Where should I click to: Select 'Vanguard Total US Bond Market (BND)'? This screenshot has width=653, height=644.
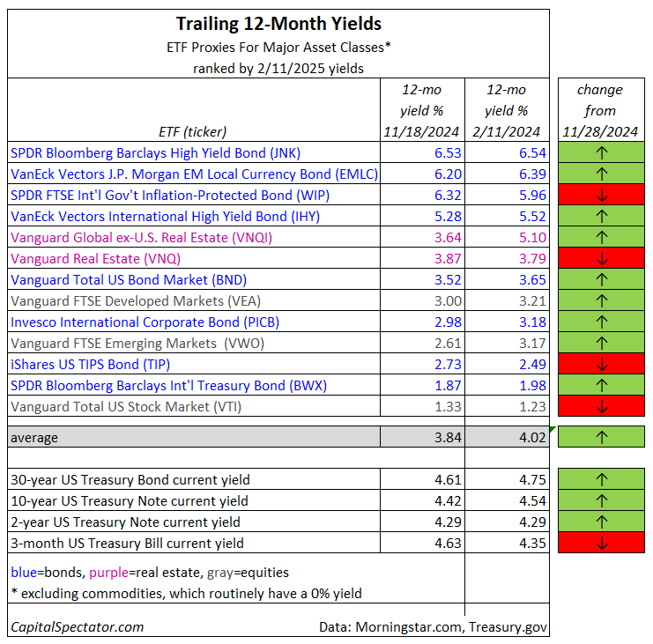129,280
